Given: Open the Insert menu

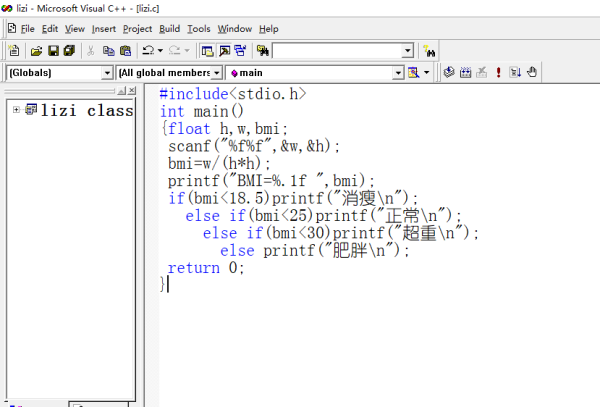Looking at the screenshot, I should [104, 29].
